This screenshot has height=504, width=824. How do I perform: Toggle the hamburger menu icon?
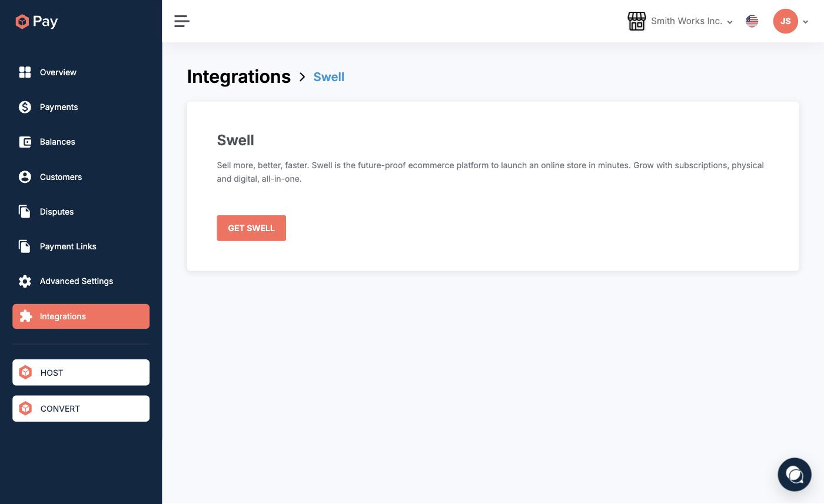(x=182, y=21)
